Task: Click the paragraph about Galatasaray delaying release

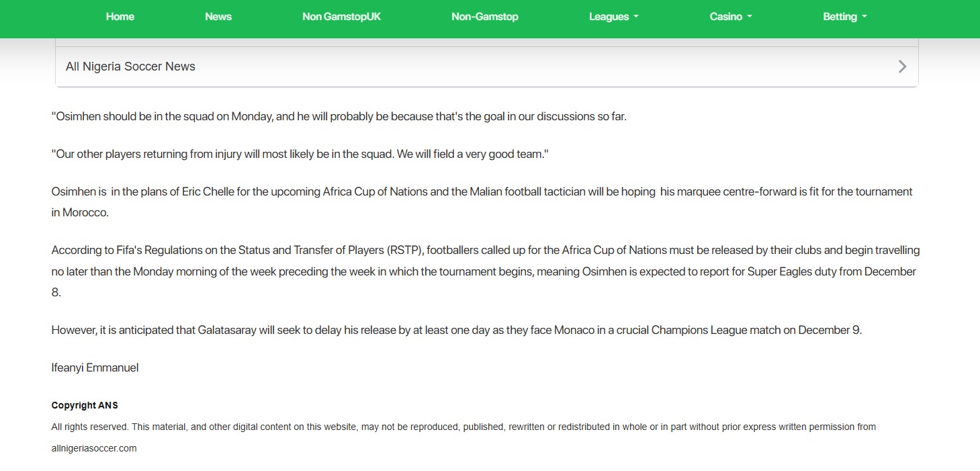Action: click(x=456, y=331)
